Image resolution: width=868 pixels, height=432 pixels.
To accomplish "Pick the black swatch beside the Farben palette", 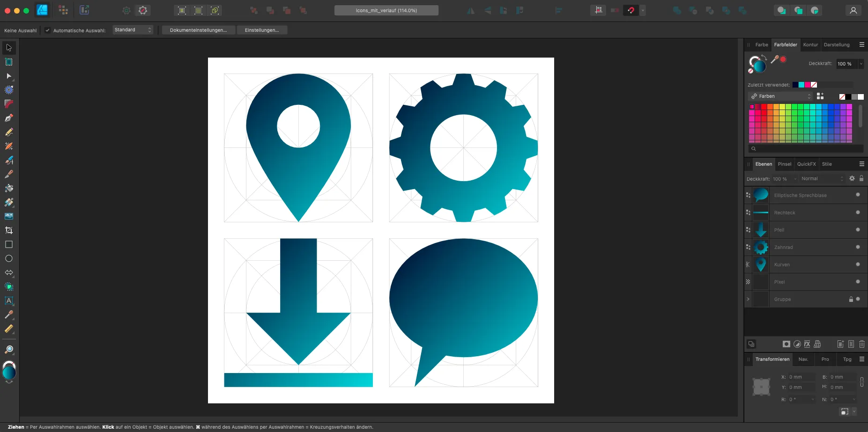I will [848, 97].
